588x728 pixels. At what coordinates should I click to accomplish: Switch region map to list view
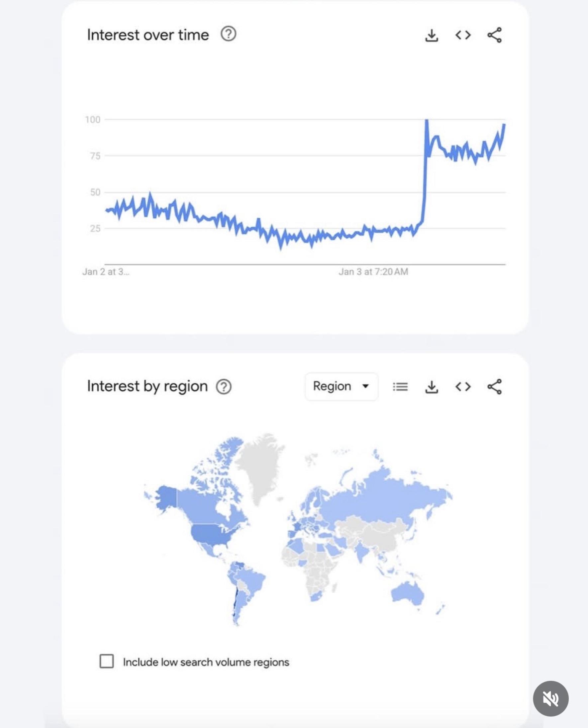(400, 387)
